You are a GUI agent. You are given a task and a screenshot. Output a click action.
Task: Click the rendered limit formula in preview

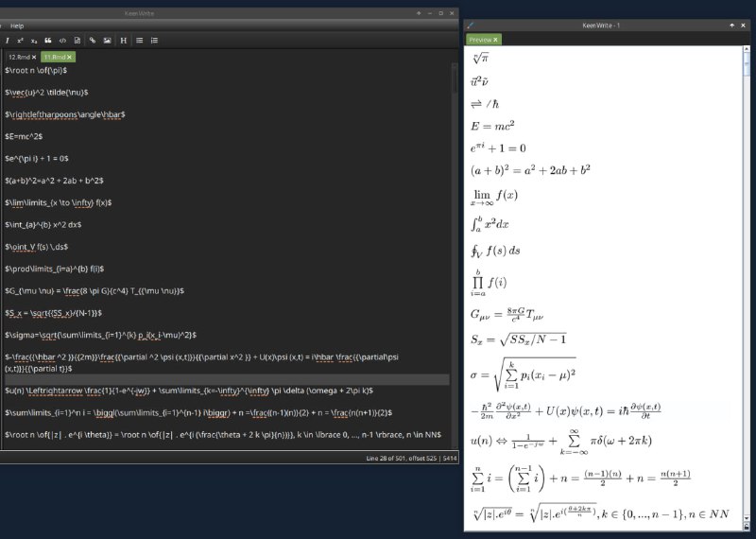[494, 197]
